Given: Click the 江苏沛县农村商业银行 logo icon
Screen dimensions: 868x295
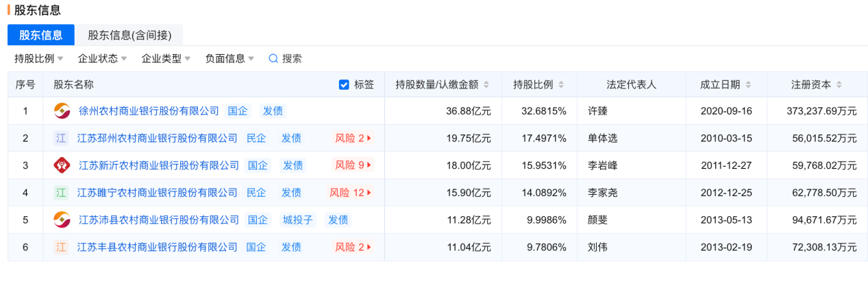Looking at the screenshot, I should 62,220.
